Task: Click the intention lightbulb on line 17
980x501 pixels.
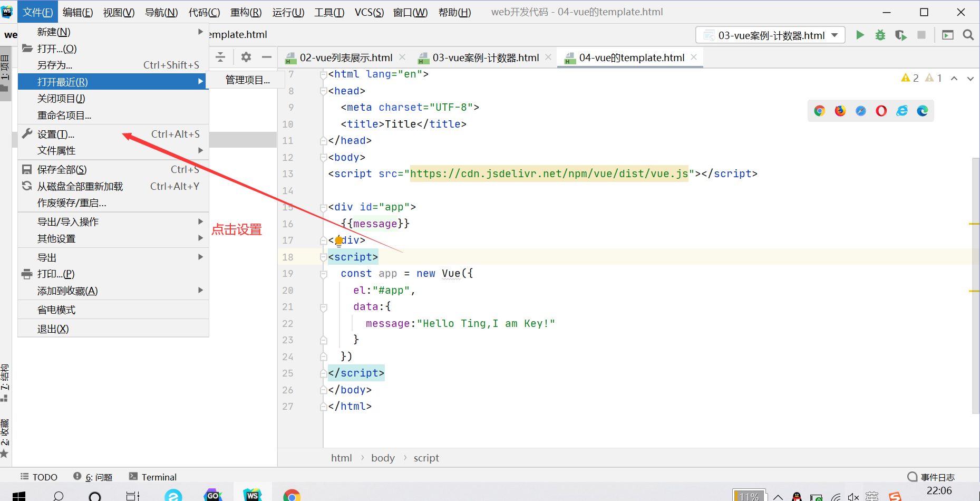Action: [338, 242]
